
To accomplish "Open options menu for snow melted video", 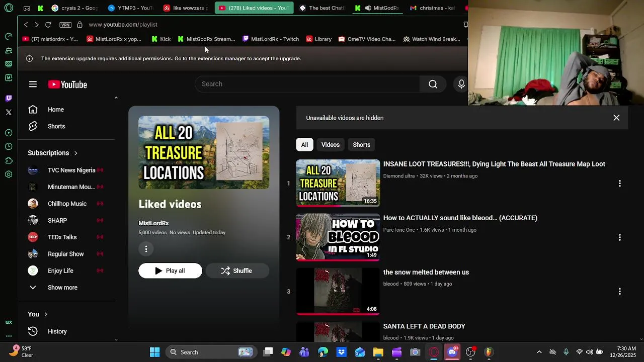I will [x=619, y=292].
